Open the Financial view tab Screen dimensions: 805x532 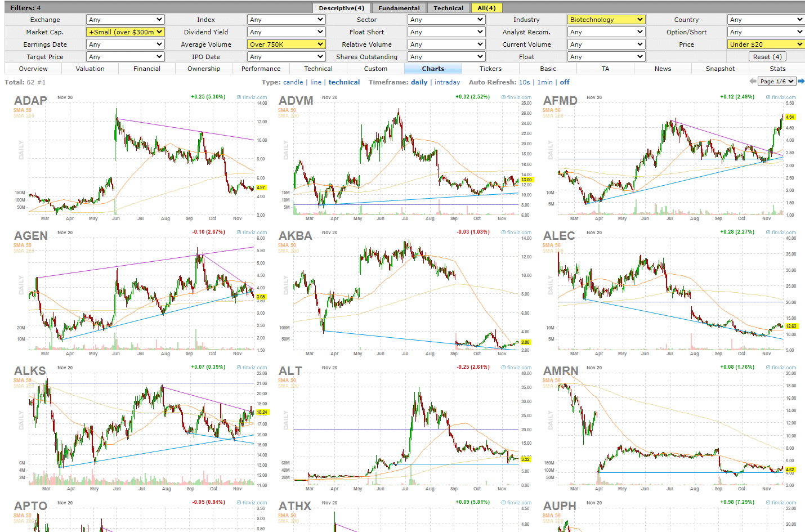click(147, 69)
